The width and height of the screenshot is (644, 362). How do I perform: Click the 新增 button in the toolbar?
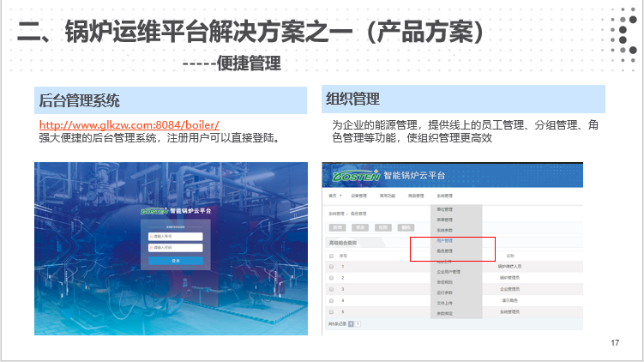click(x=338, y=228)
